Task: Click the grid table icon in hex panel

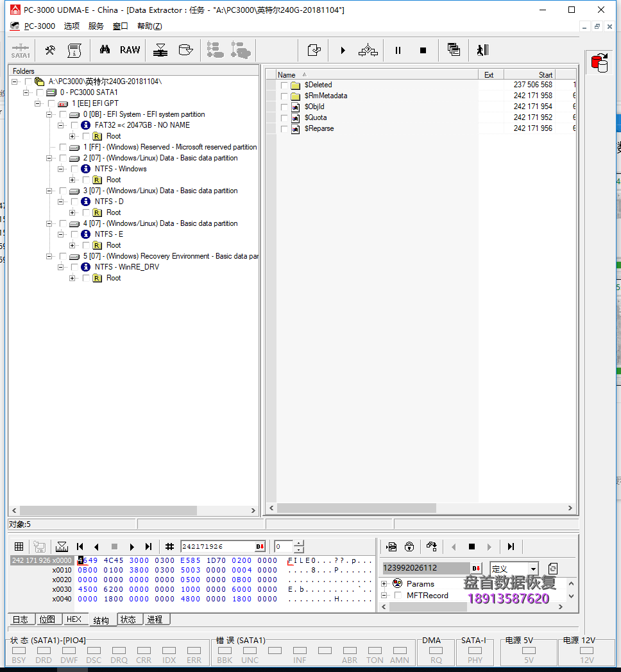Action: 19,546
